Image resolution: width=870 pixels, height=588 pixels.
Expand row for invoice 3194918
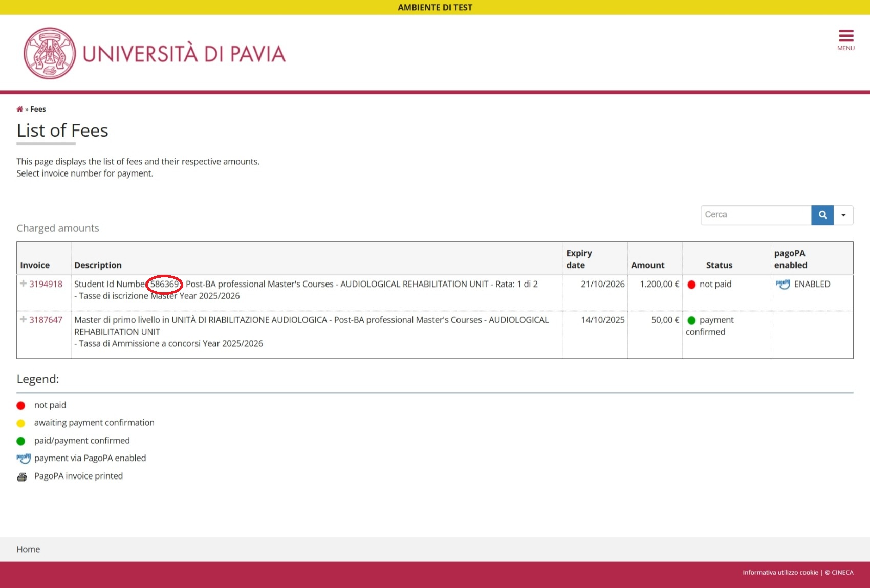[x=23, y=284]
